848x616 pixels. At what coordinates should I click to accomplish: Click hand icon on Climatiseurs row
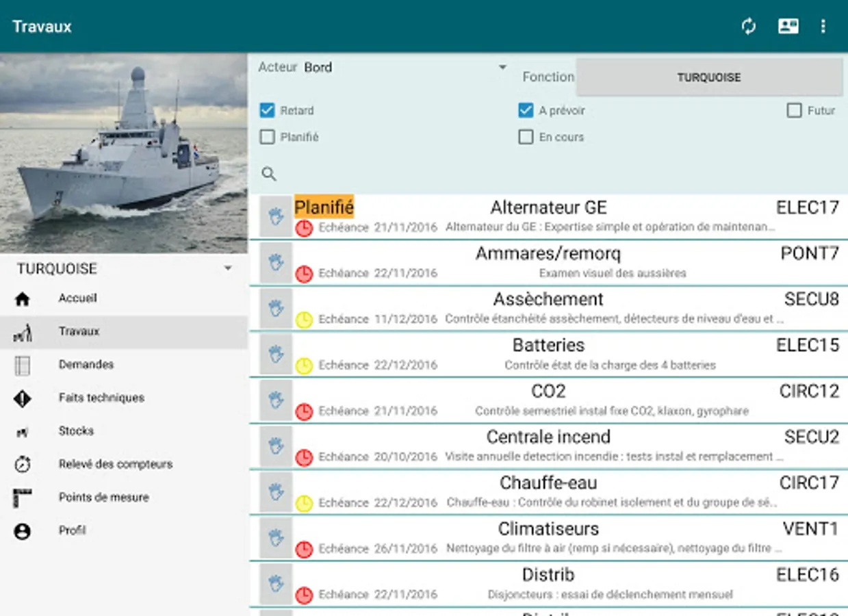(276, 538)
